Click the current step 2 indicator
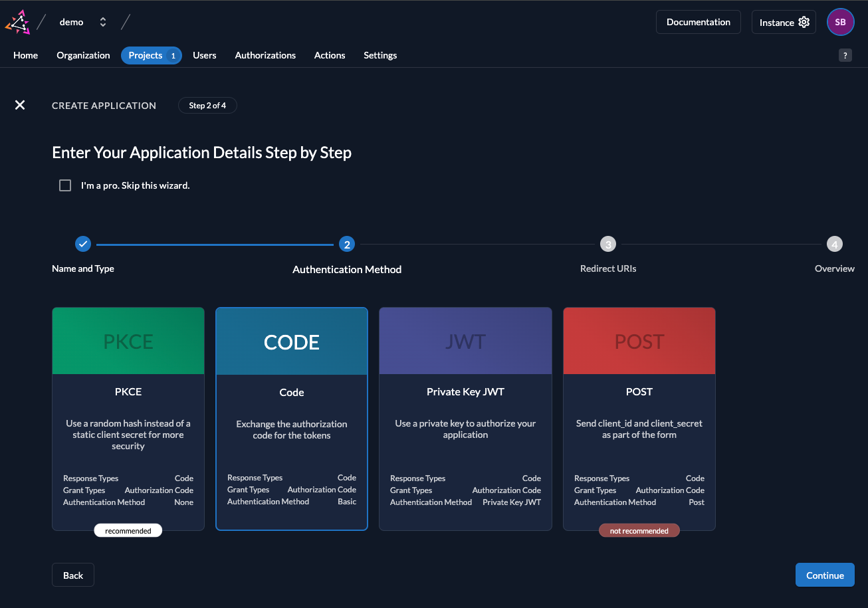868x608 pixels. [x=347, y=244]
